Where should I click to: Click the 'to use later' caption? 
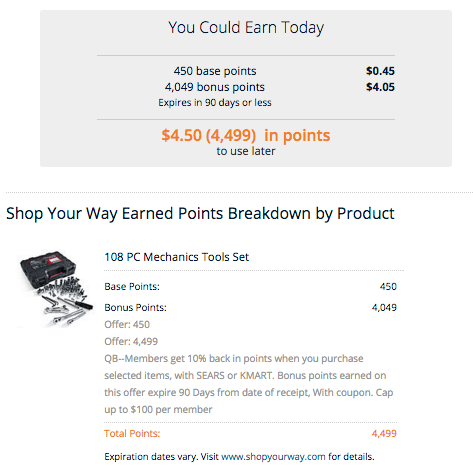(x=246, y=151)
